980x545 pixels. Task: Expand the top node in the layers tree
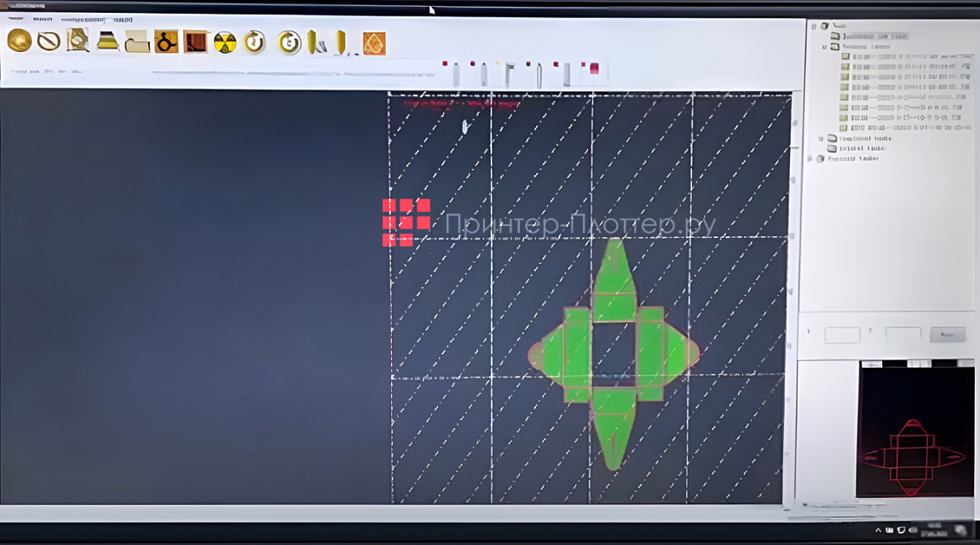[x=813, y=27]
